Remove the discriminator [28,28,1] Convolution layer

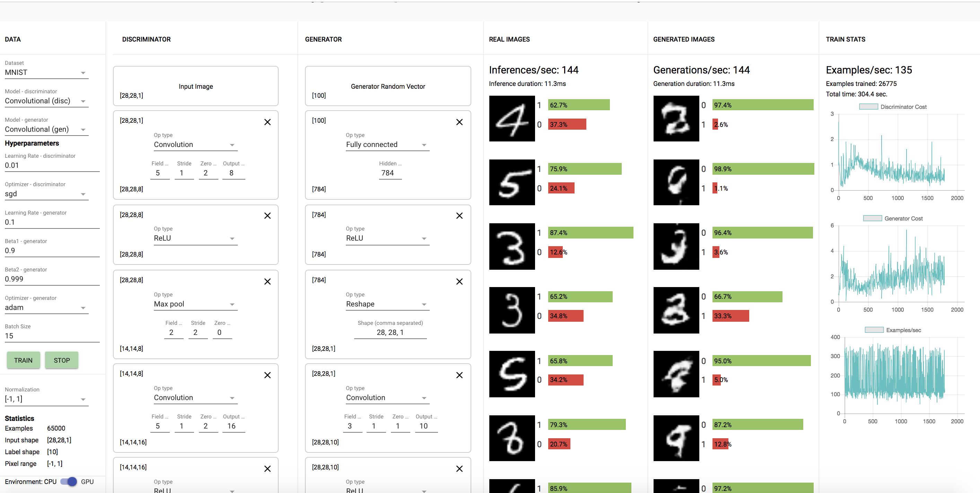tap(268, 122)
